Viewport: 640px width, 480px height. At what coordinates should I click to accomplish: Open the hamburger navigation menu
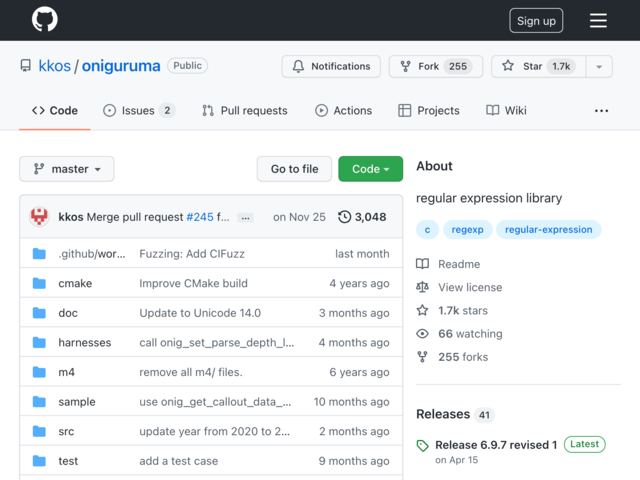tap(598, 20)
